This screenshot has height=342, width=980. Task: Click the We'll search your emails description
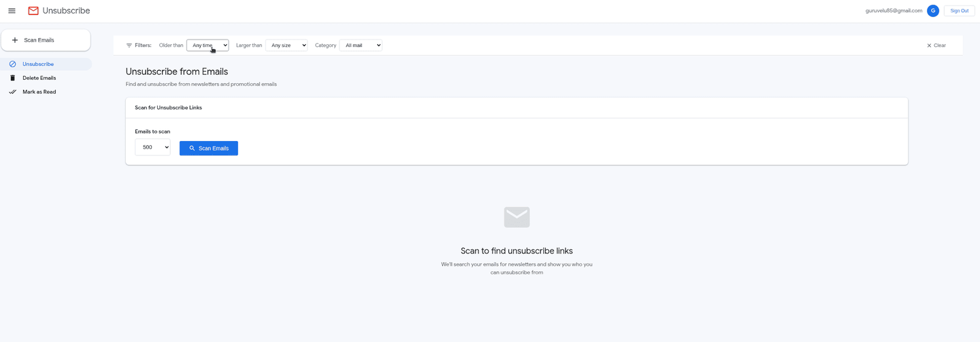[517, 268]
